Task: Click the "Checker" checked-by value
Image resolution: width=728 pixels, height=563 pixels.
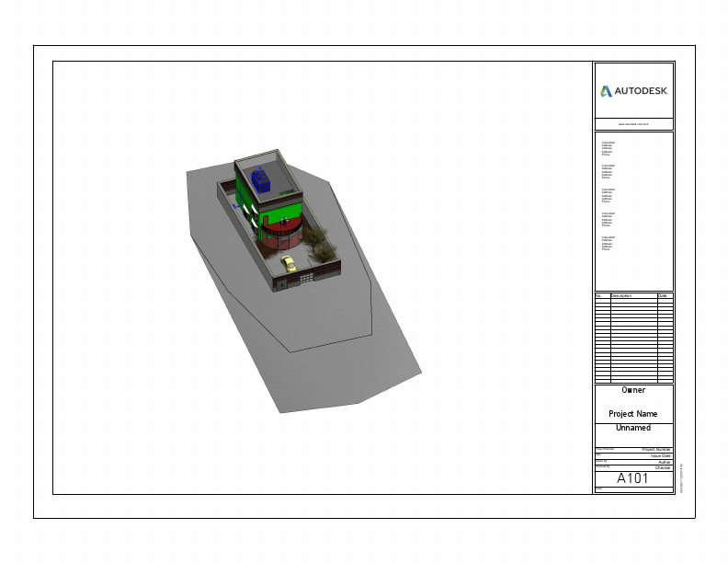Action: point(663,467)
